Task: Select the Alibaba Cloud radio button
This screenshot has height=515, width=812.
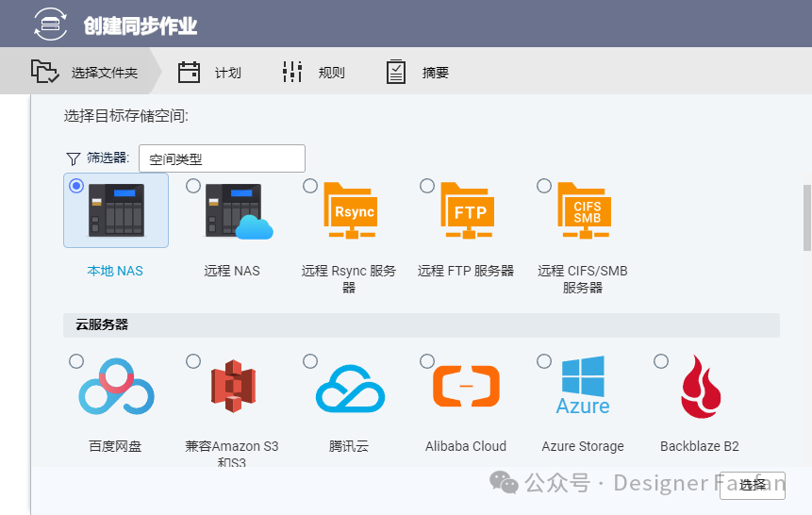Action: (427, 361)
